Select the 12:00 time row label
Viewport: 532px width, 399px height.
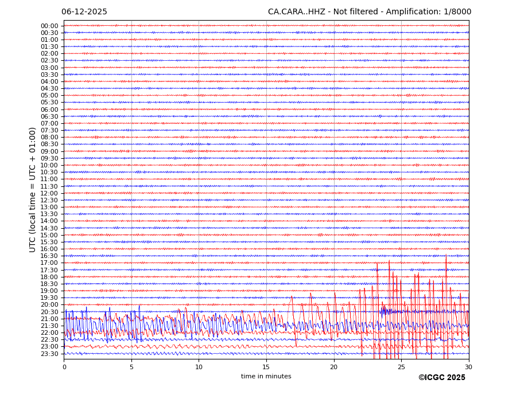click(x=49, y=193)
